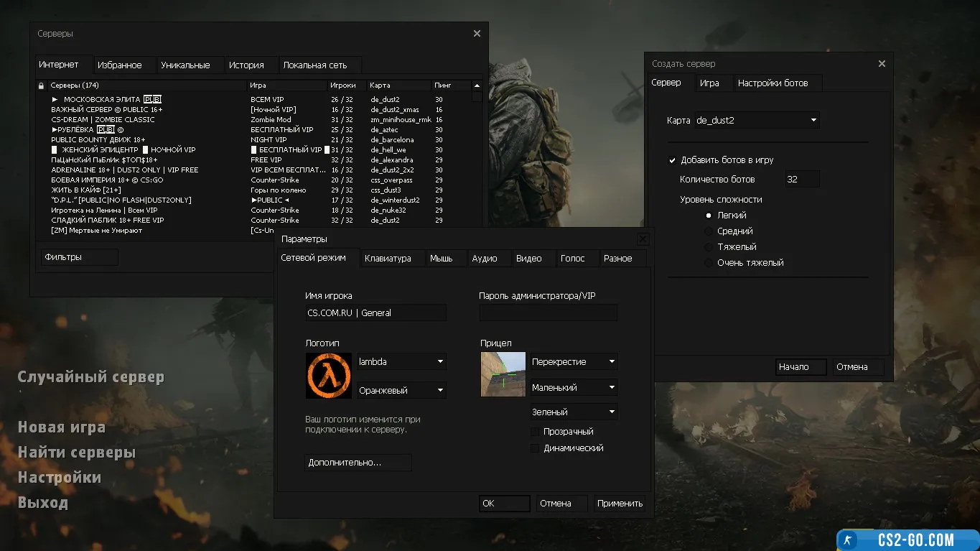Viewport: 980px width, 551px height.
Task: Expand the lambda logo dropdown
Action: 401,362
